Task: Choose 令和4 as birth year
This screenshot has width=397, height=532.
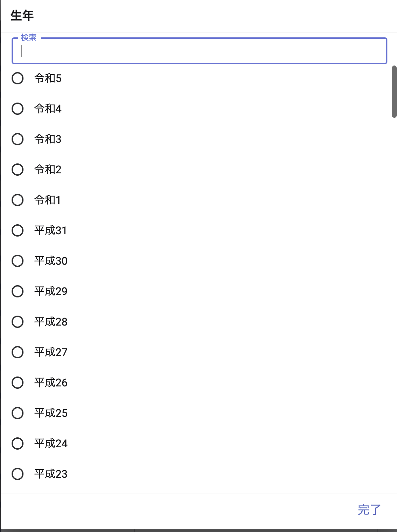Action: pos(18,109)
